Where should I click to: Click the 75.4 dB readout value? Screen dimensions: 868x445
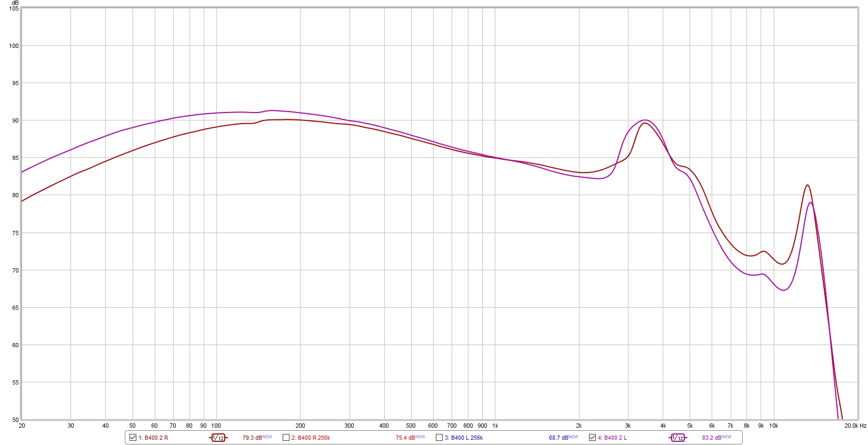pos(405,438)
